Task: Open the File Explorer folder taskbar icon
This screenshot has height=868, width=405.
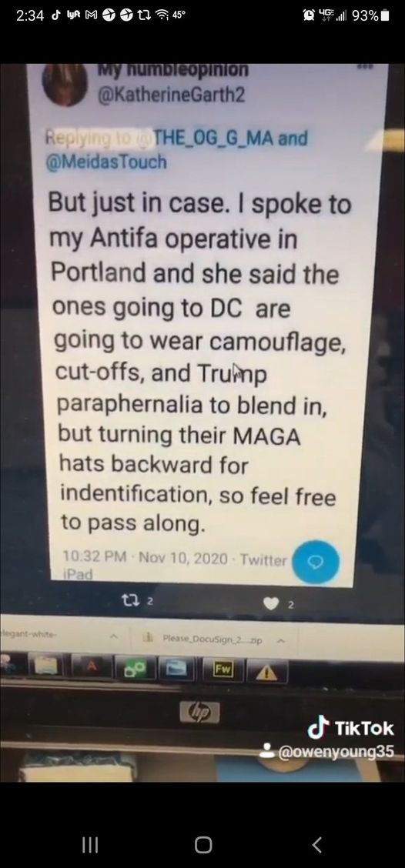Action: [x=47, y=665]
